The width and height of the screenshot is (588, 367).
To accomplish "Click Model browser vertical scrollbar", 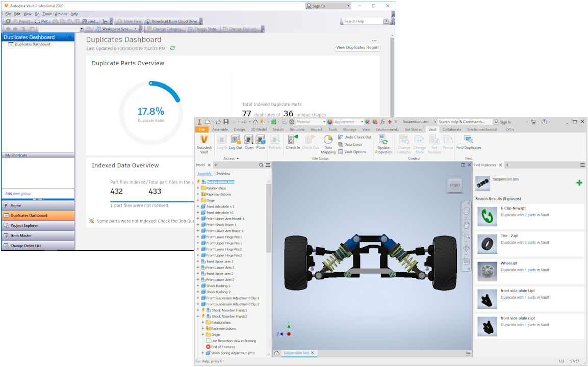I will pyautogui.click(x=268, y=218).
